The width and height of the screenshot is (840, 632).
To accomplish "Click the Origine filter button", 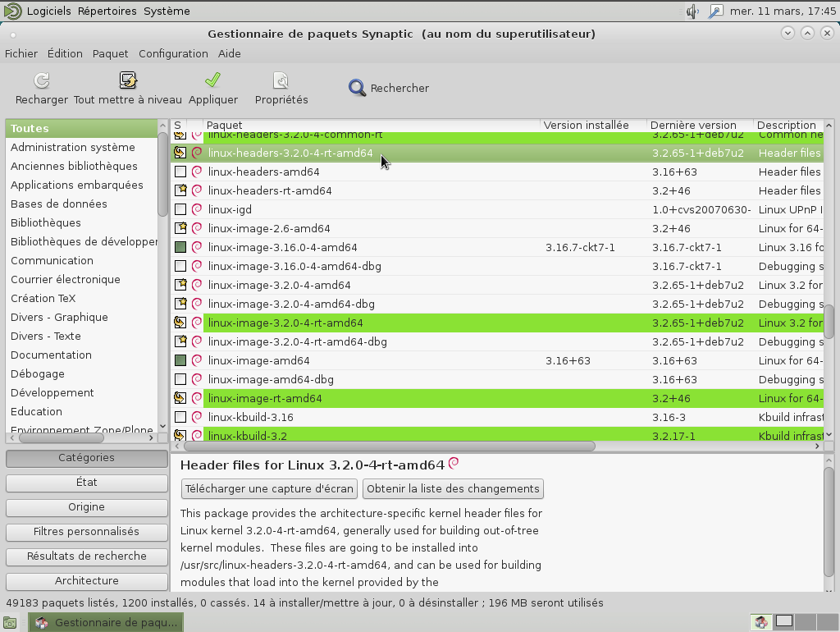I will coord(87,507).
